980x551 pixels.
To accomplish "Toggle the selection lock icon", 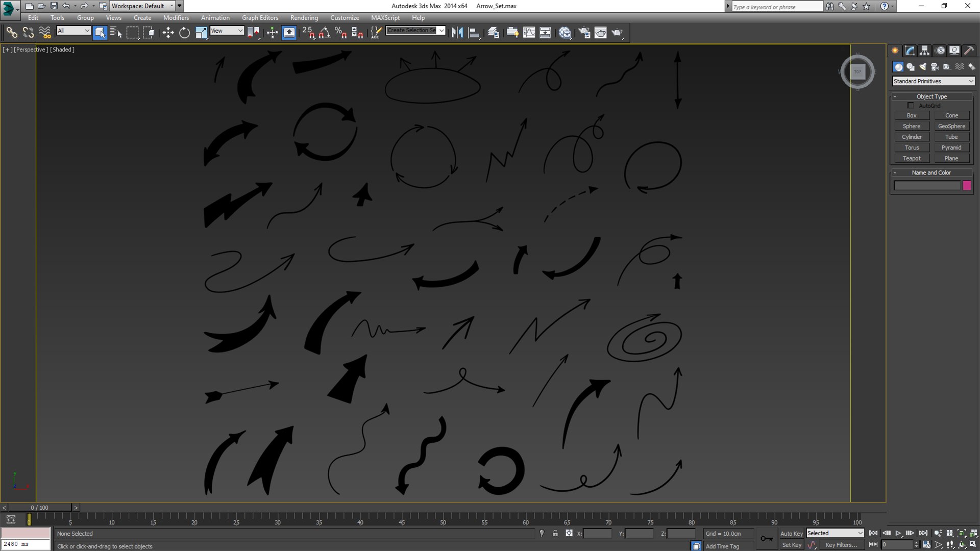I will coord(555,533).
